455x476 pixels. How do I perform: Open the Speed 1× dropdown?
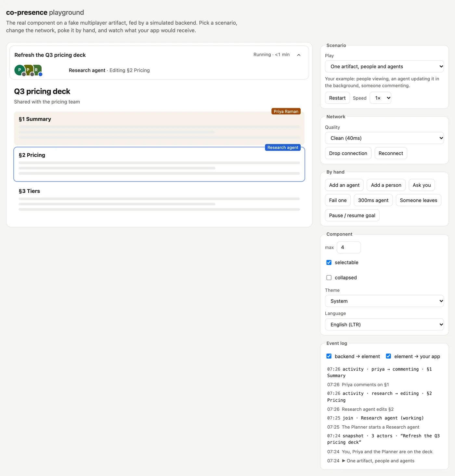(x=381, y=98)
